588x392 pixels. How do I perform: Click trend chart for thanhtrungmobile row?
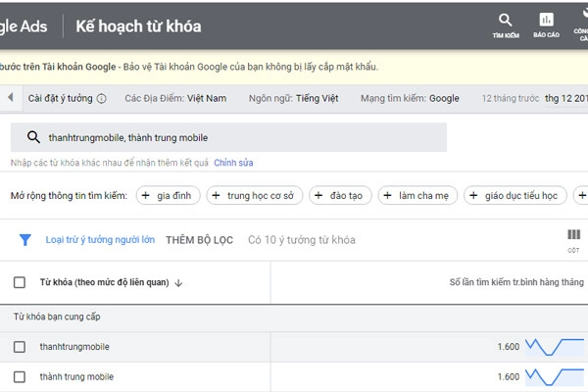click(x=555, y=346)
